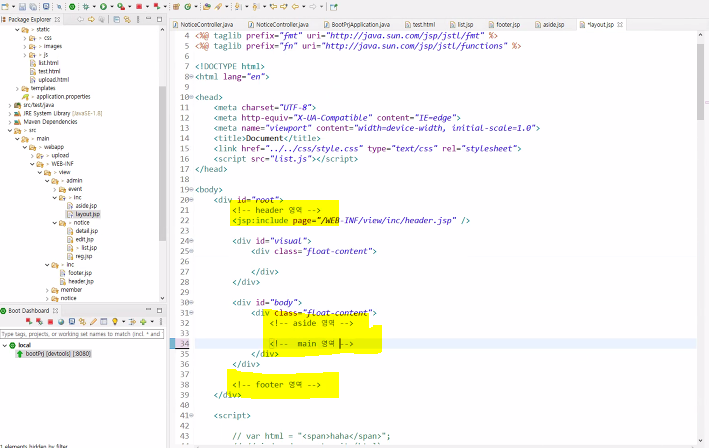Click the Open Type package icon
This screenshot has width=709, height=448.
pos(176,7)
